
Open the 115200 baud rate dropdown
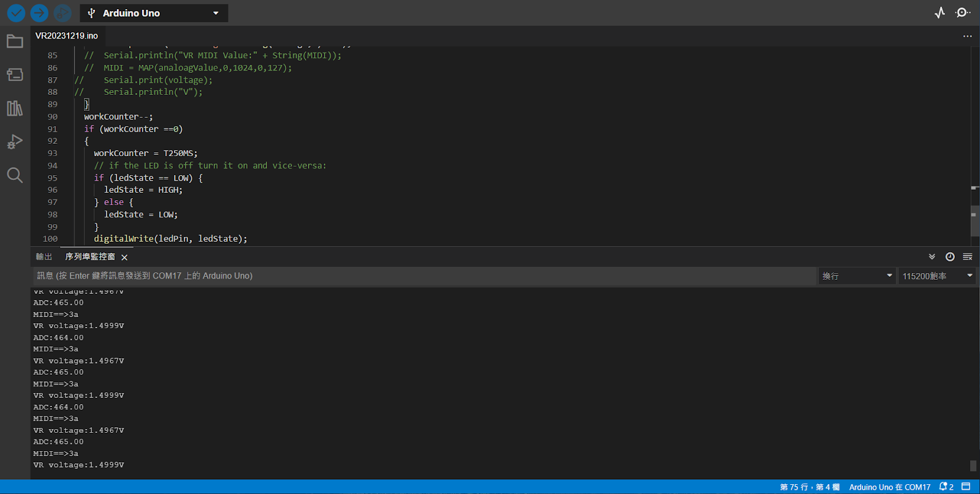pos(937,276)
